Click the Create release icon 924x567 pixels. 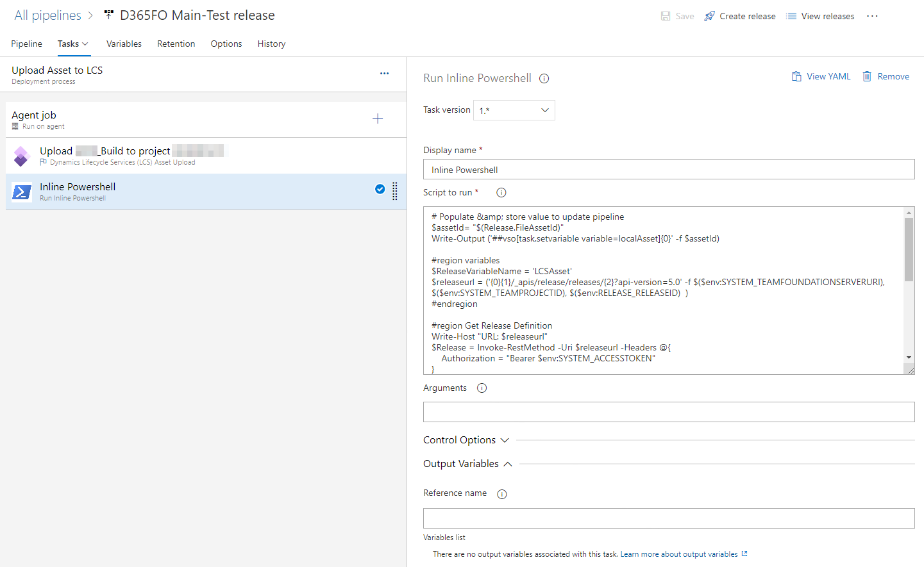click(x=709, y=16)
